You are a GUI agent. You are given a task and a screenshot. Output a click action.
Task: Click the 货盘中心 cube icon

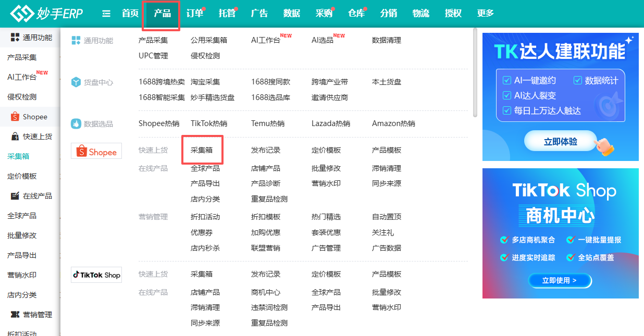point(76,82)
